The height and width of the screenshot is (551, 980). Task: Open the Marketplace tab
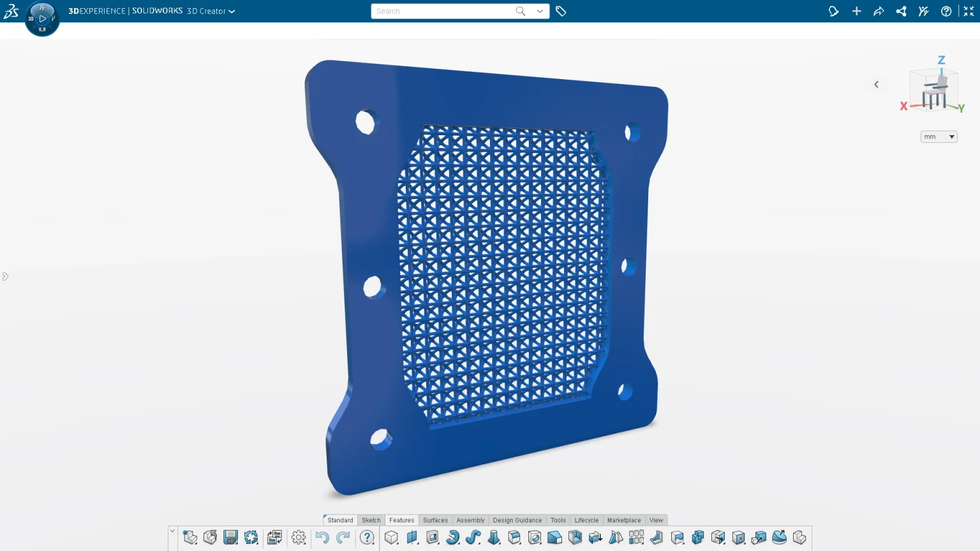pyautogui.click(x=624, y=520)
